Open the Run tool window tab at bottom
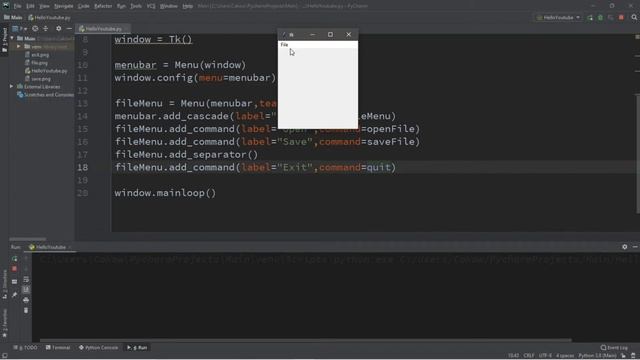 coord(137,348)
